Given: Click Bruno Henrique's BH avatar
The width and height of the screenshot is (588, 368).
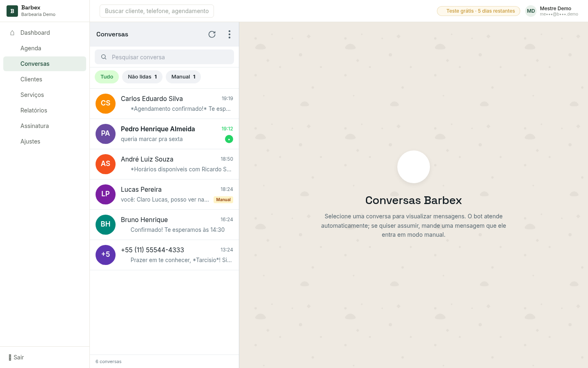Looking at the screenshot, I should click(x=105, y=224).
